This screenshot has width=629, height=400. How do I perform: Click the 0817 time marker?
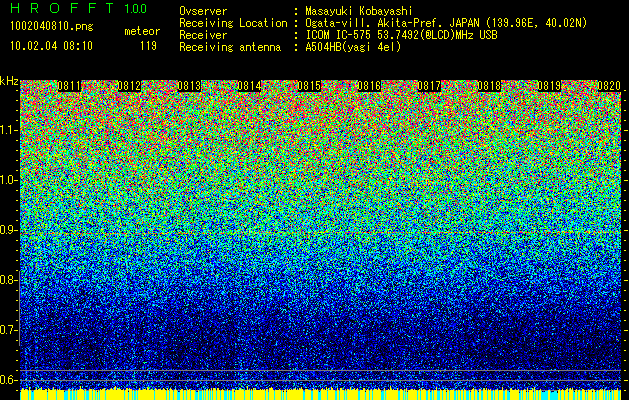429,86
